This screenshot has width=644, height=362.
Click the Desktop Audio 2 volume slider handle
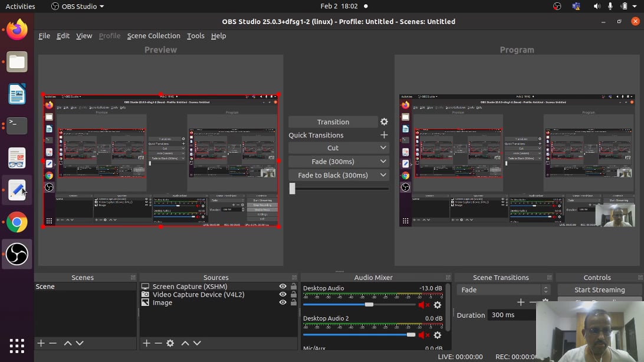pyautogui.click(x=410, y=335)
